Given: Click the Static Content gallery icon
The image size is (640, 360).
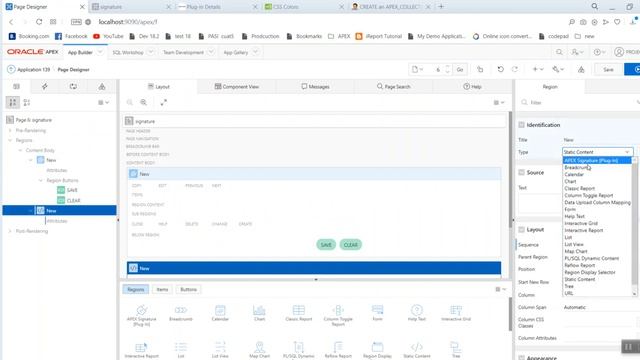Looking at the screenshot, I should point(417,350).
